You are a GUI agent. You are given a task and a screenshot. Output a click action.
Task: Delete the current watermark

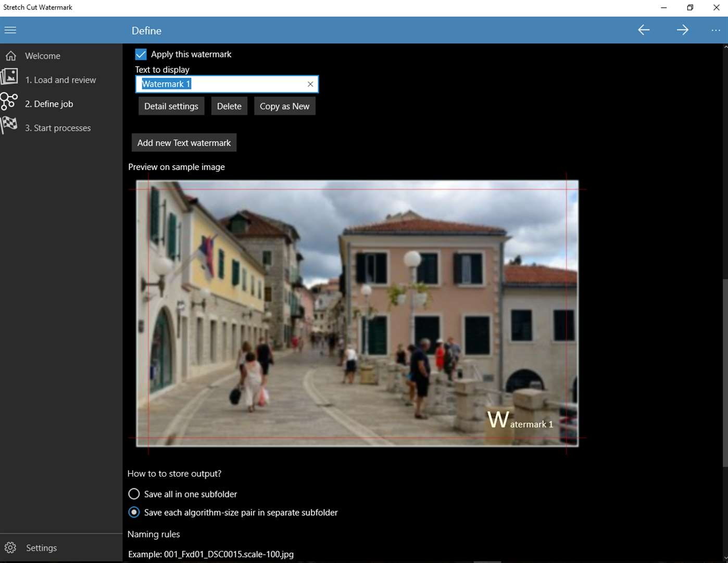(x=229, y=106)
